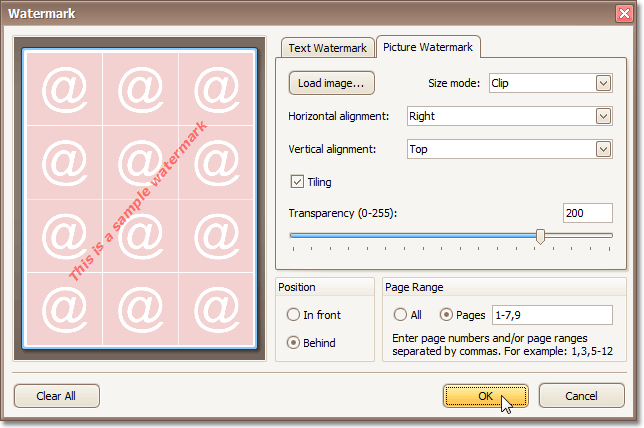Click the page range text field
Screen dimensions: 644x428
[x=549, y=316]
